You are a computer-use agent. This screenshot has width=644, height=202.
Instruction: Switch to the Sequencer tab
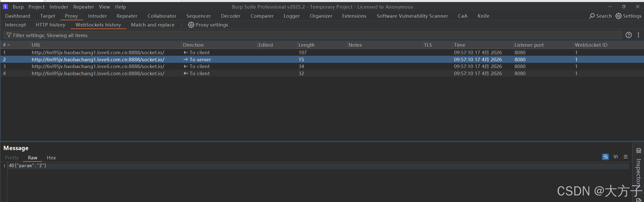coord(199,16)
